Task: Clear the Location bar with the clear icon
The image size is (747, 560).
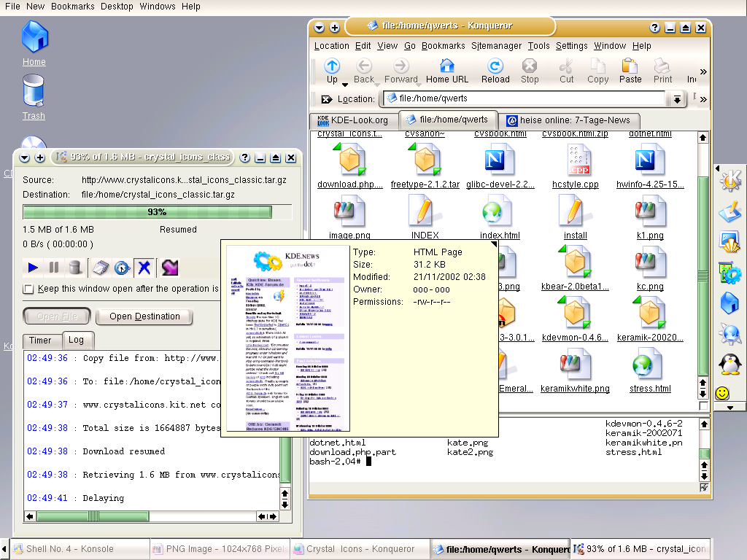Action: pos(326,99)
